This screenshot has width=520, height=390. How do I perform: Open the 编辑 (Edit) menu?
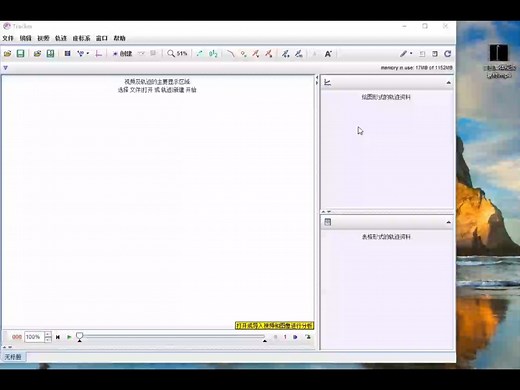coord(26,38)
